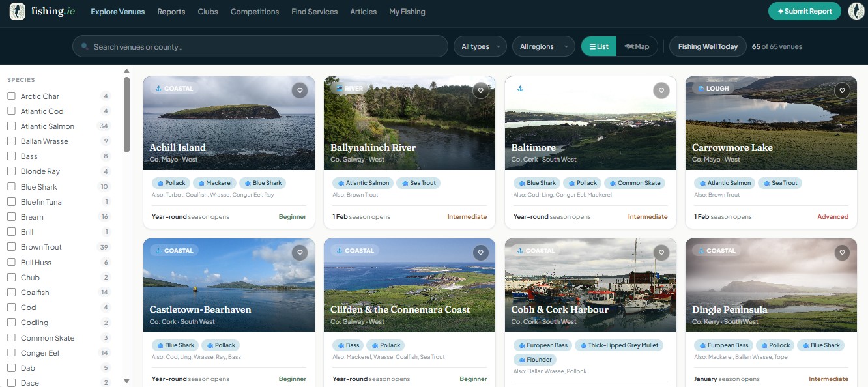Image resolution: width=868 pixels, height=387 pixels.
Task: Click the fishing.ie fish logo icon
Action: click(x=16, y=11)
